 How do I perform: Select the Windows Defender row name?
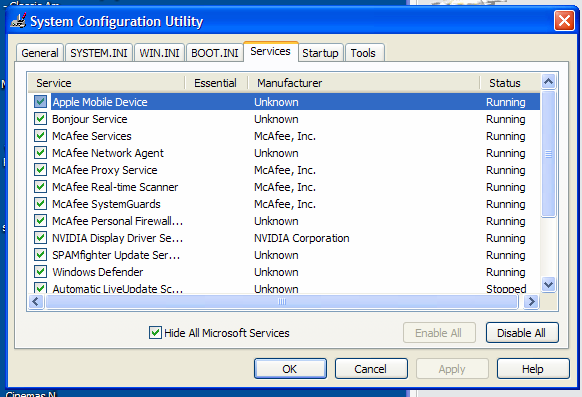[x=98, y=272]
